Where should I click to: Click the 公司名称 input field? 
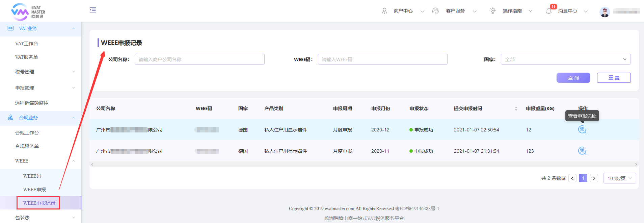199,59
